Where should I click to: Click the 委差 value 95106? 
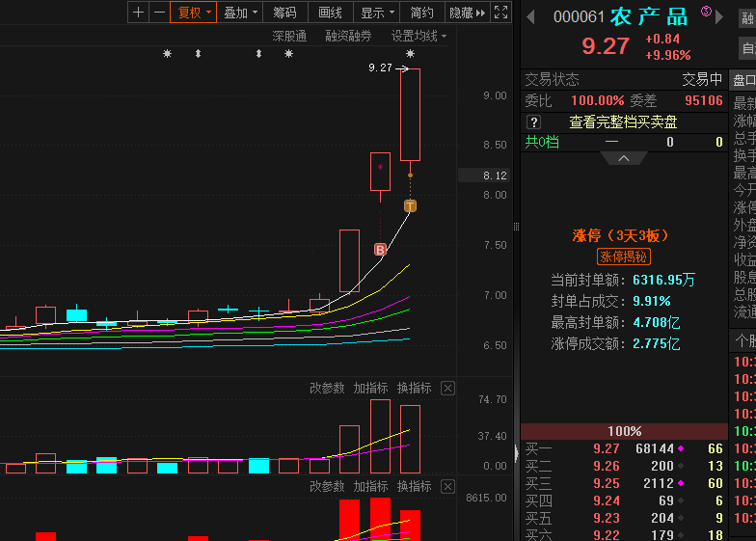704,100
